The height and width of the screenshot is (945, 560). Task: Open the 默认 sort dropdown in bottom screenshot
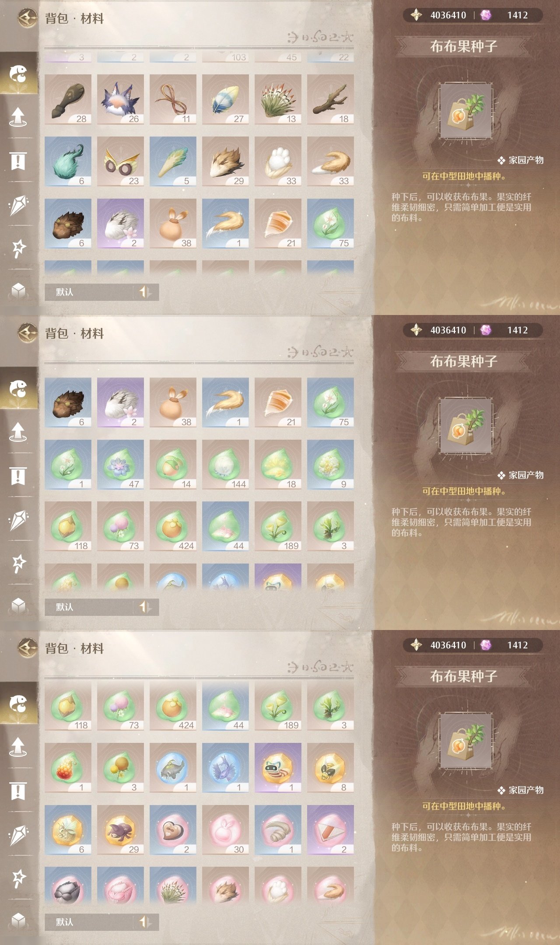(x=89, y=922)
